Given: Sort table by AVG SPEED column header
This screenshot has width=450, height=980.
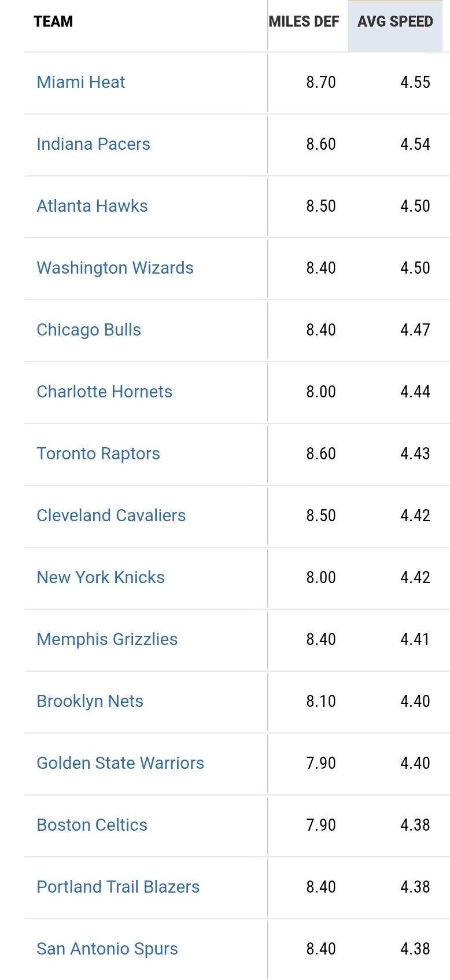Looking at the screenshot, I should pos(395,22).
